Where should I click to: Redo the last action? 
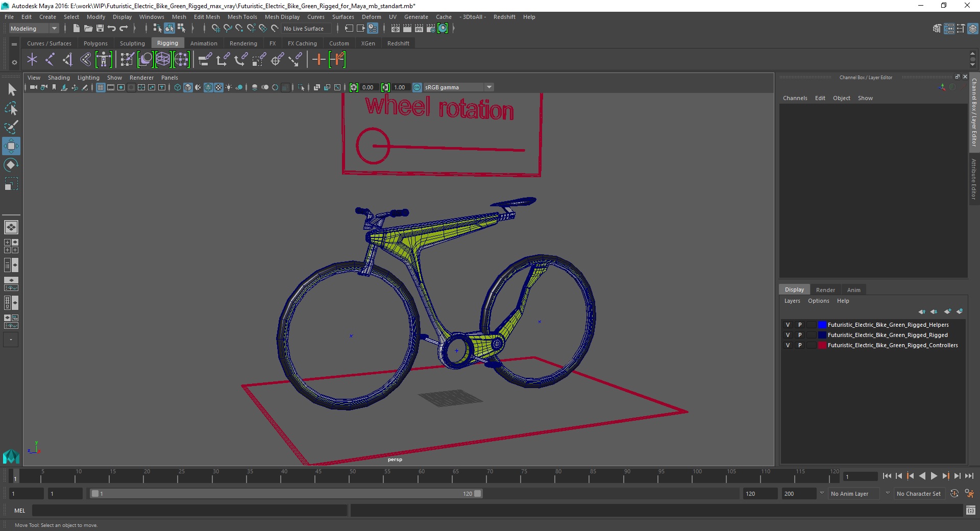124,29
